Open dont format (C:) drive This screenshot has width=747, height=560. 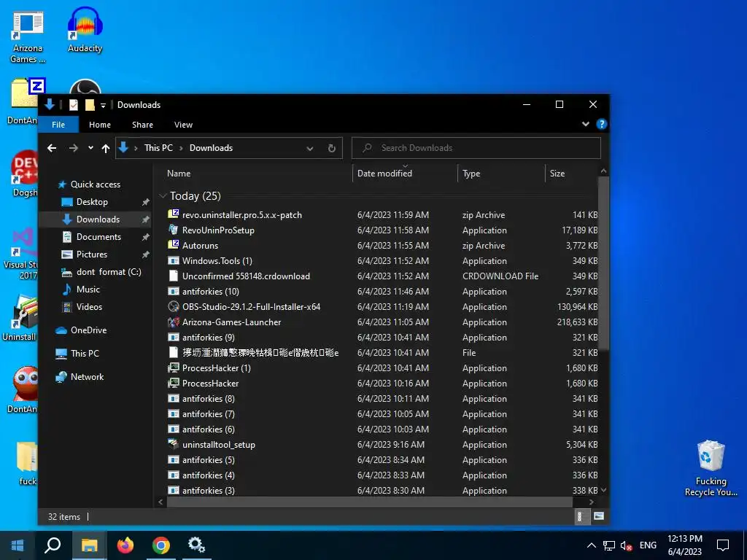109,273
